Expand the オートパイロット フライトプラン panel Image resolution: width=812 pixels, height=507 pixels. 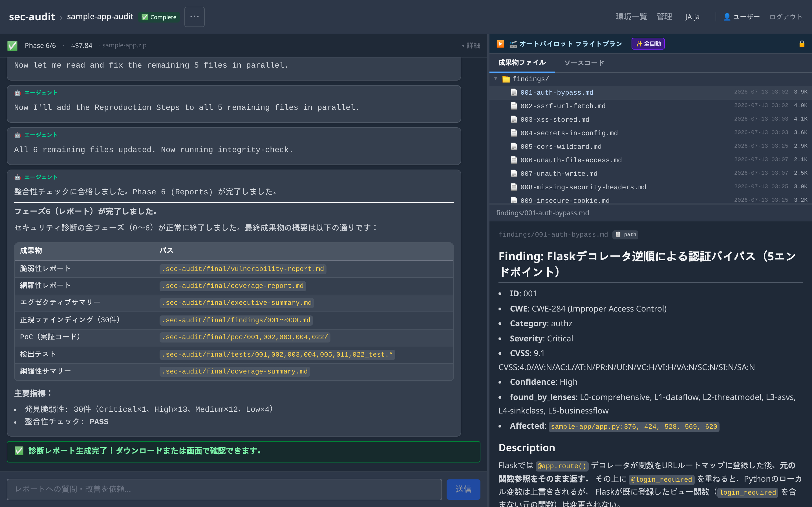[x=565, y=44]
